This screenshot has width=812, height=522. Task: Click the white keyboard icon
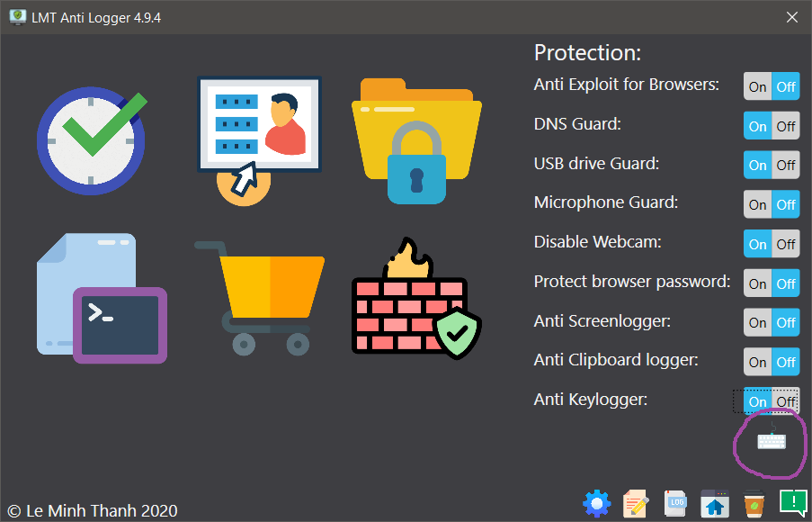click(x=771, y=440)
